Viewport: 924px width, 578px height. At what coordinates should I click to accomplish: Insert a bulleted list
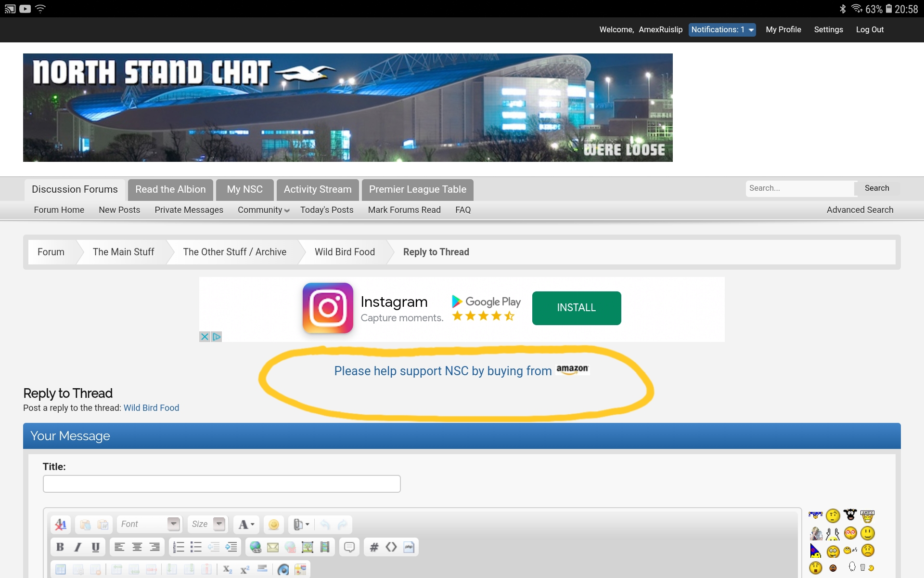[x=196, y=547]
